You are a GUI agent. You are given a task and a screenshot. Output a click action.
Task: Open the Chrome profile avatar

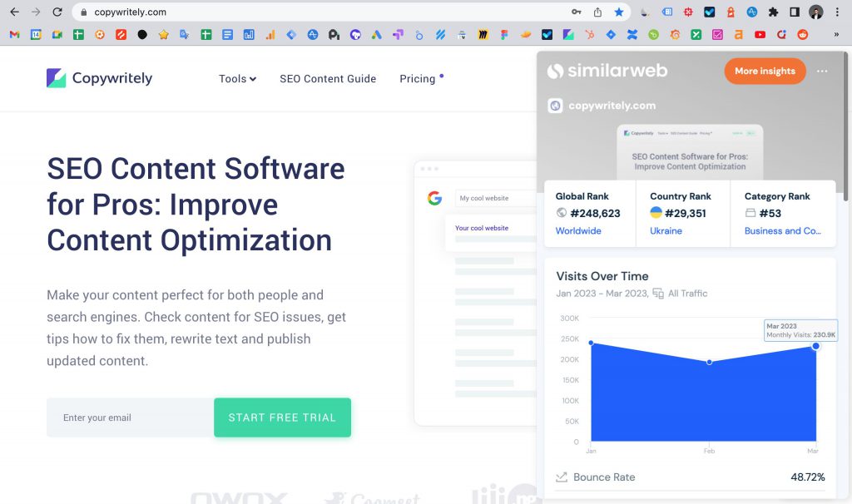tap(815, 12)
